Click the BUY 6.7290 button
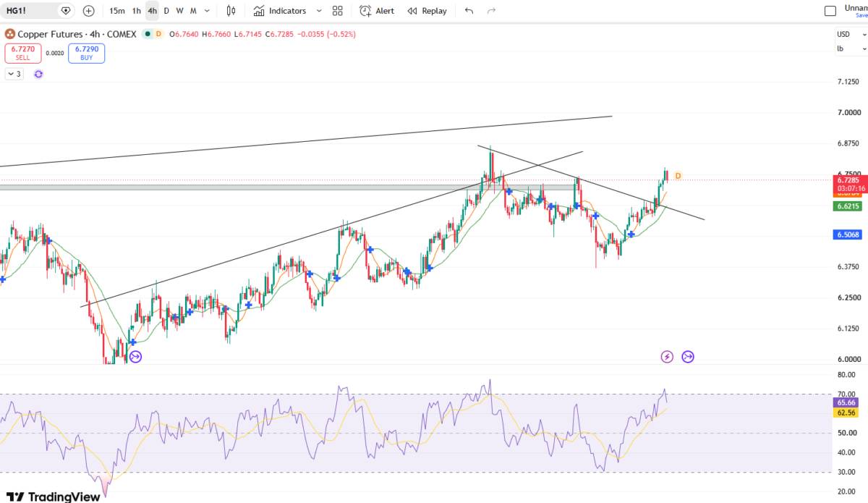This screenshot has width=868, height=503. [87, 53]
